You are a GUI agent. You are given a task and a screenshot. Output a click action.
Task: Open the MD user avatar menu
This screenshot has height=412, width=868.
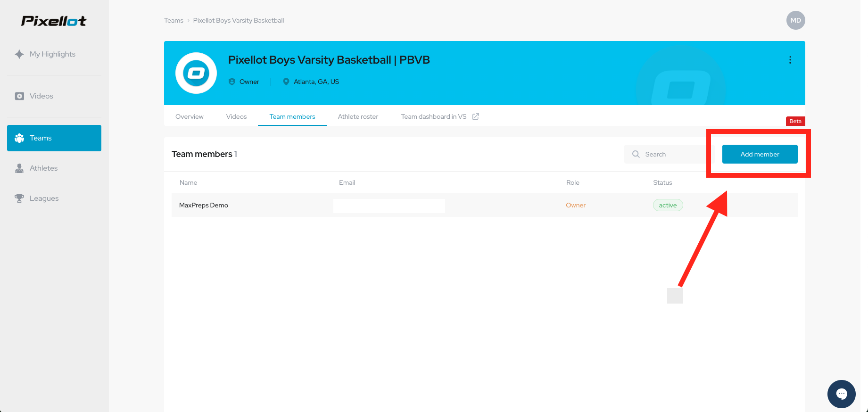796,20
